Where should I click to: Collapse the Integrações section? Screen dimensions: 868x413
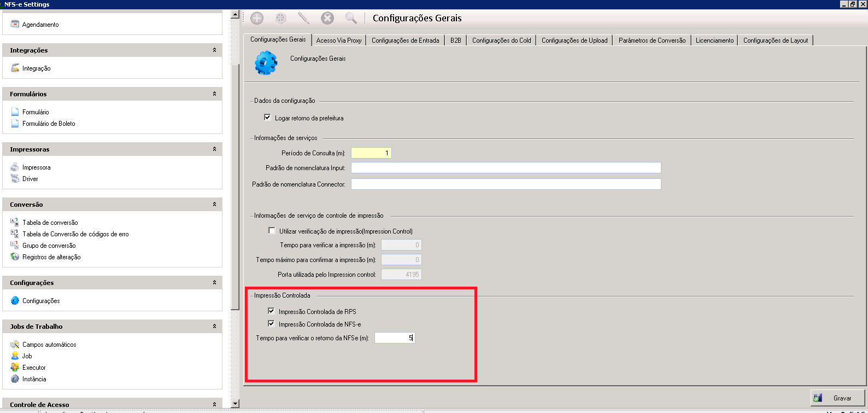pyautogui.click(x=214, y=50)
